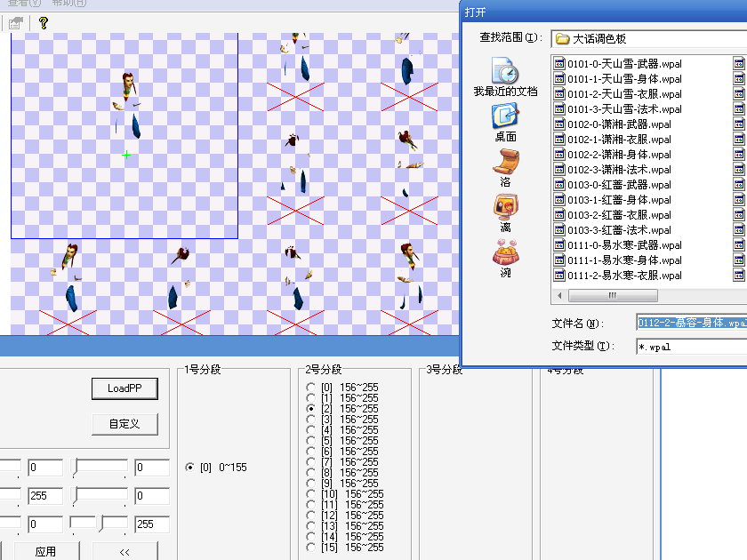Pick radio option [15] 156~255
This screenshot has height=560, width=747.
point(310,548)
